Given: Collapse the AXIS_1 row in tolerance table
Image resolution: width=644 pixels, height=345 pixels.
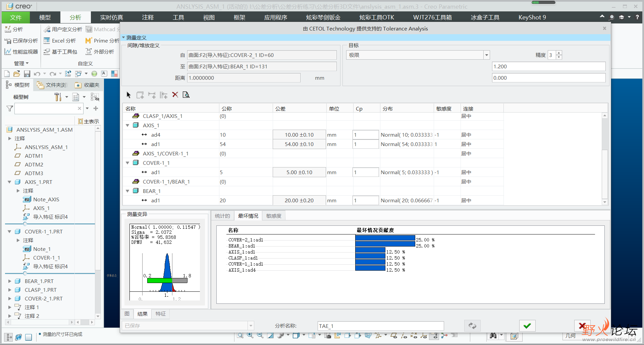Looking at the screenshot, I should [127, 125].
